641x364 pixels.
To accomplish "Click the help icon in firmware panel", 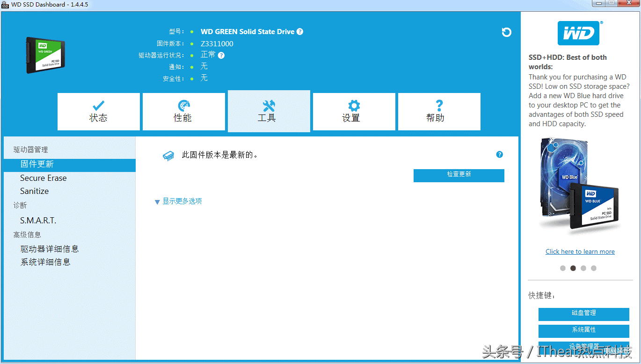I will [x=500, y=154].
